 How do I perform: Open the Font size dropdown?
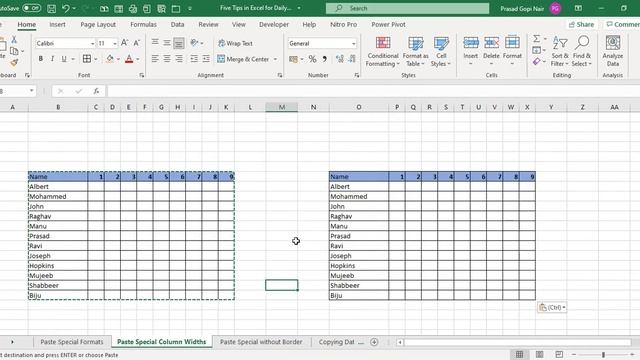[115, 43]
